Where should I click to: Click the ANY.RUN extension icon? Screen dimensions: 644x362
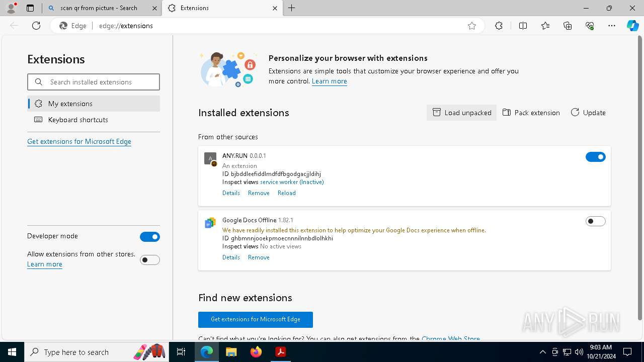pyautogui.click(x=210, y=159)
